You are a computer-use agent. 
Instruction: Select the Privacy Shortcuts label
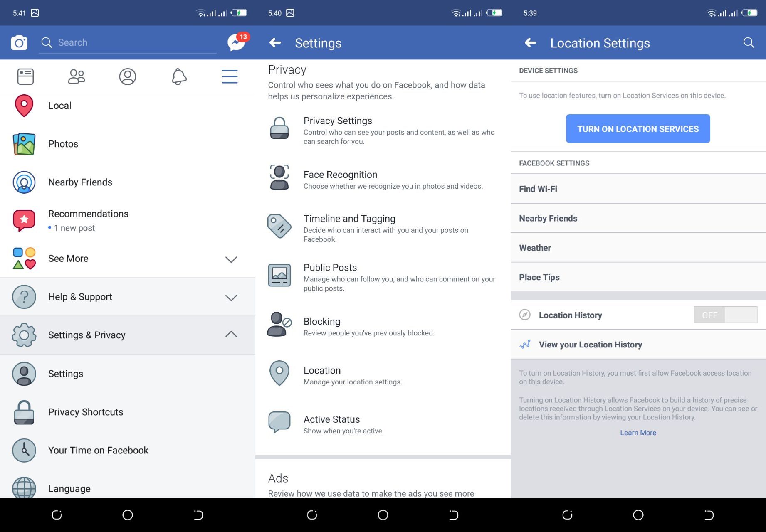[x=86, y=412]
